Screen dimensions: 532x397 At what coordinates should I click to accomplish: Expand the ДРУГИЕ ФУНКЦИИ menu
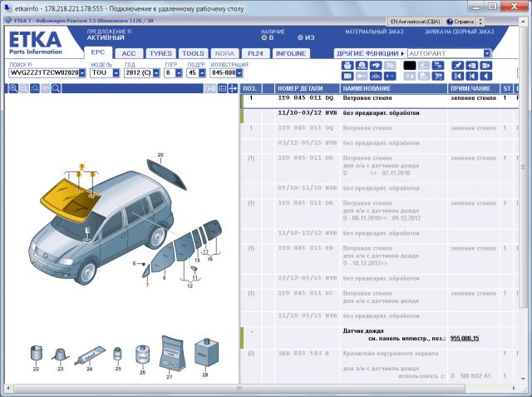coord(370,53)
